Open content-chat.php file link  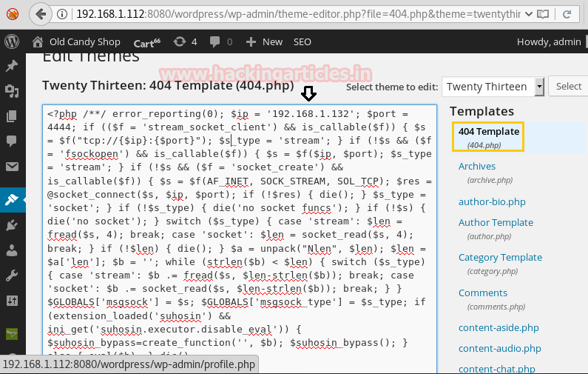tap(496, 369)
